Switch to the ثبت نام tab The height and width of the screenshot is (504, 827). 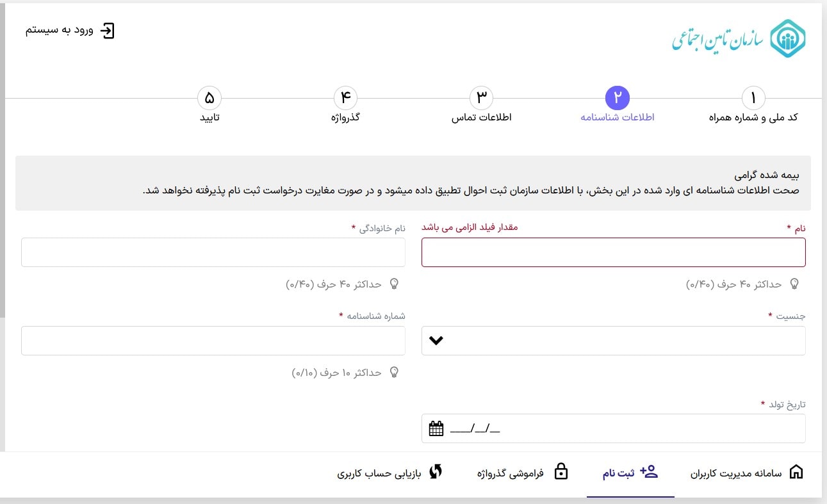(x=630, y=473)
